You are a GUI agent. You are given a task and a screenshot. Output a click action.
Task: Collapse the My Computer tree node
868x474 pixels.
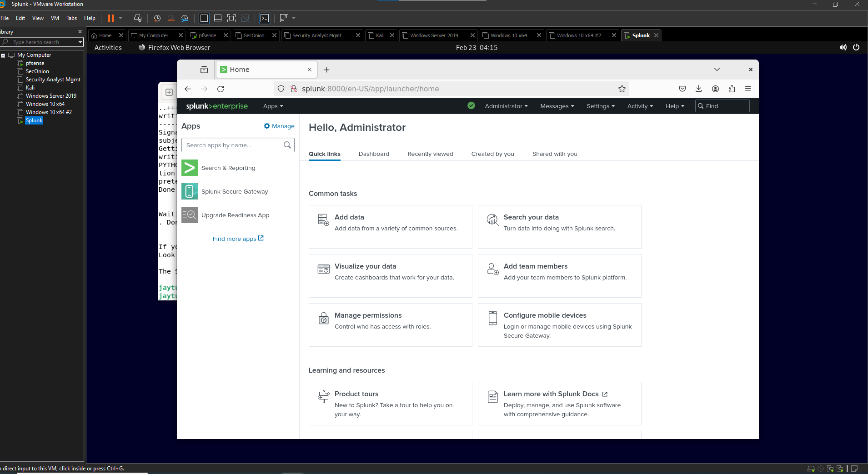click(x=3, y=55)
